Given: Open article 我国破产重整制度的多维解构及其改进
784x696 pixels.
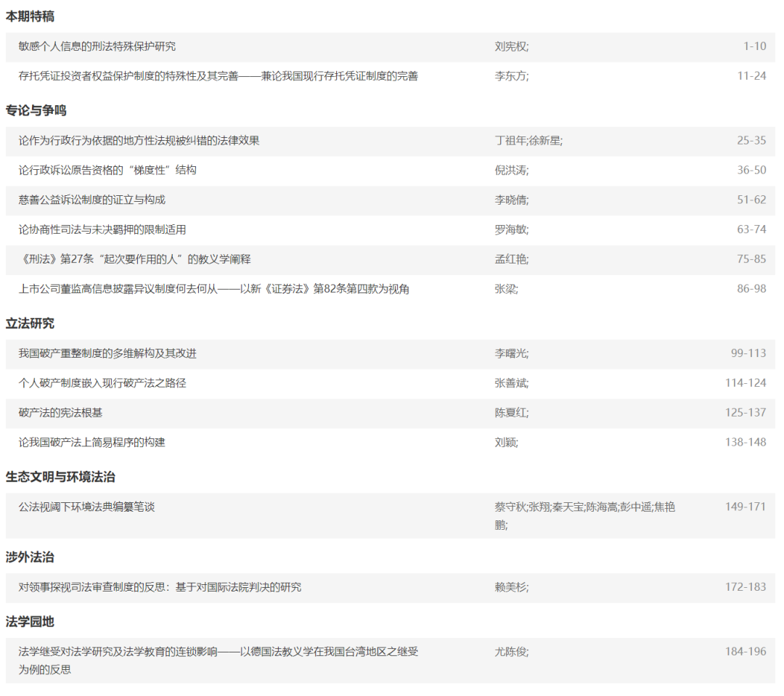Looking at the screenshot, I should pos(107,353).
